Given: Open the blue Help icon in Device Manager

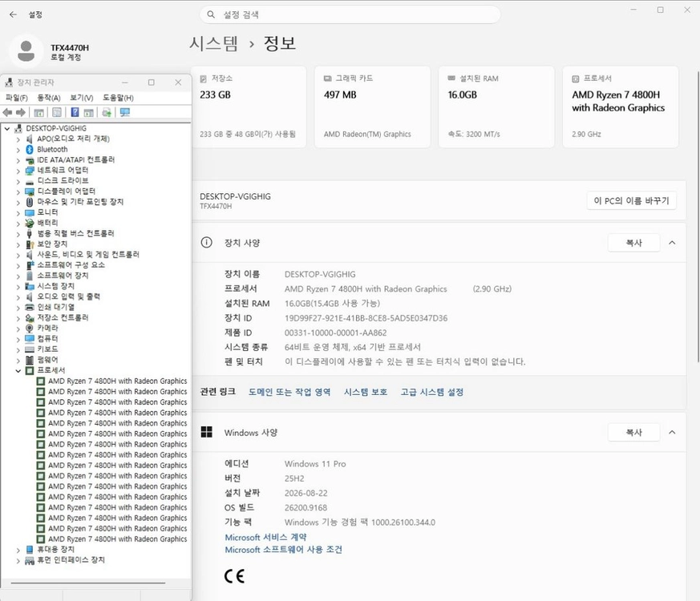Looking at the screenshot, I should click(x=75, y=112).
